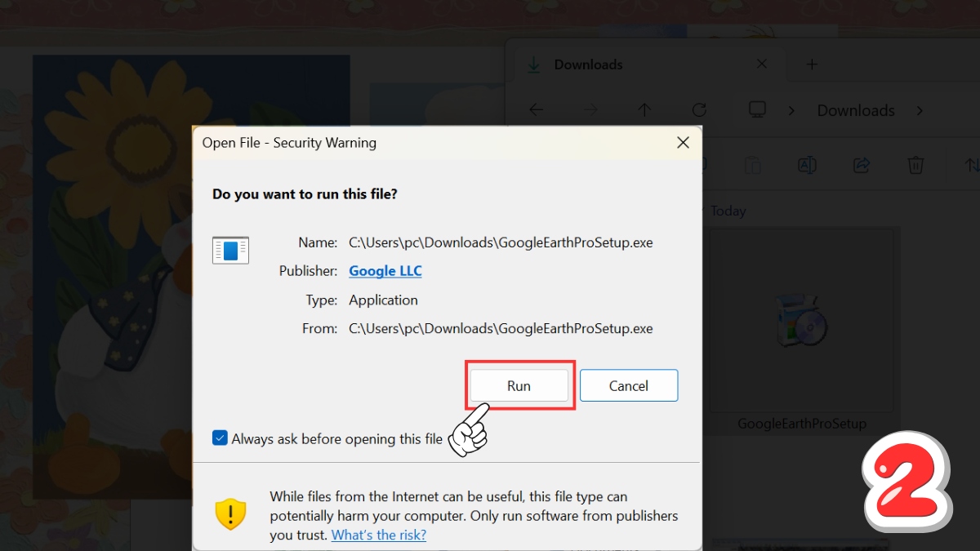Expand the chevron after Downloads in the address bar
Image resolution: width=980 pixels, height=551 pixels.
coord(920,110)
